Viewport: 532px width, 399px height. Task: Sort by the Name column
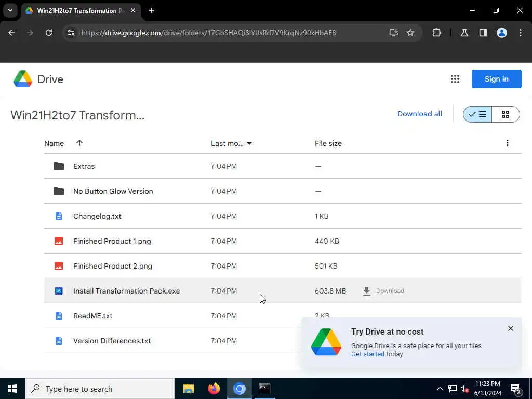[x=54, y=143]
